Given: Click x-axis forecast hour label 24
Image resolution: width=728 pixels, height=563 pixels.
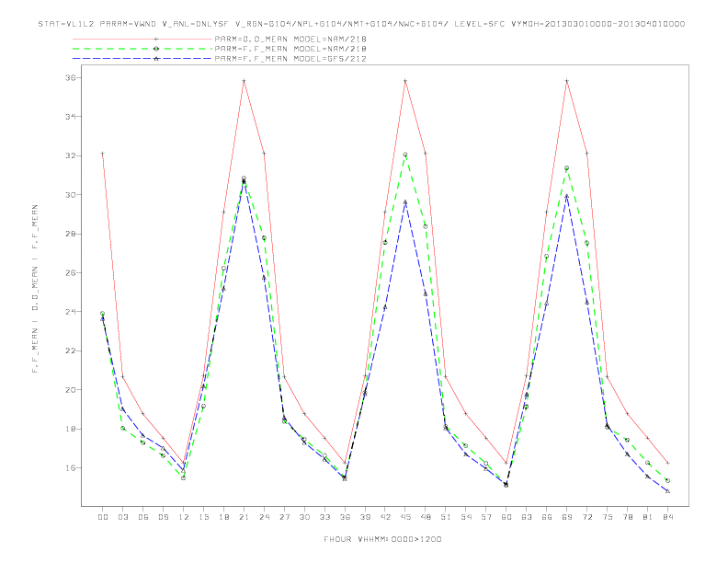Looking at the screenshot, I should tap(264, 517).
